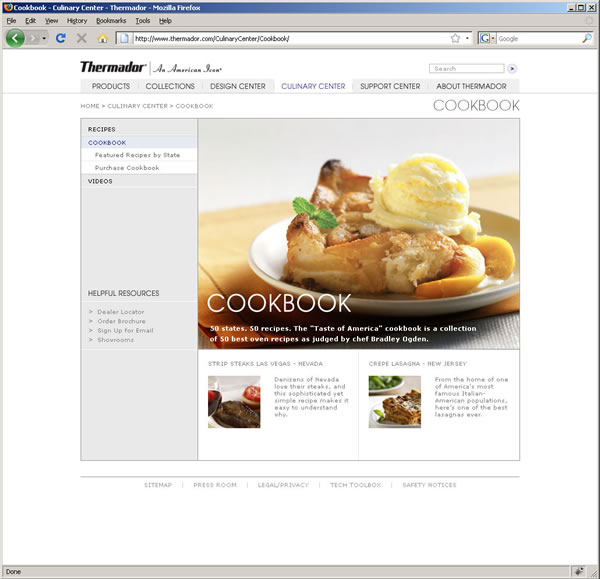Reload the page with the refresh icon
This screenshot has height=579, width=600.
pos(61,38)
